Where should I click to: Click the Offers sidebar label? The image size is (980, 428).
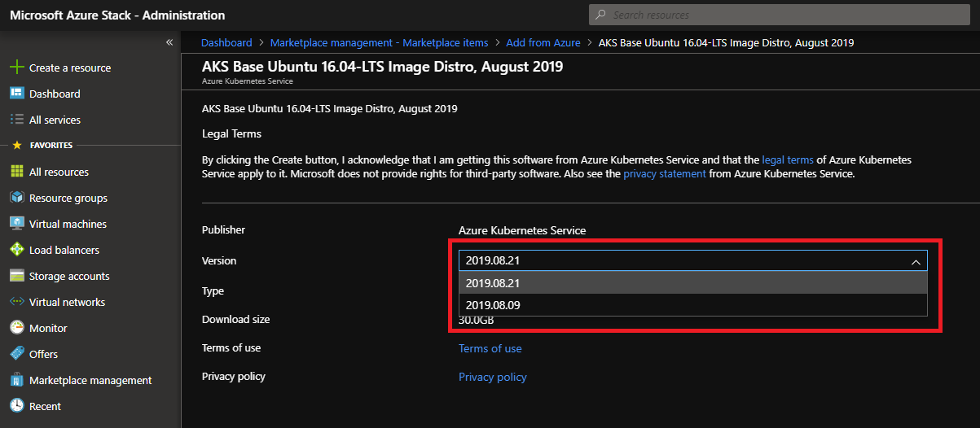pos(43,354)
